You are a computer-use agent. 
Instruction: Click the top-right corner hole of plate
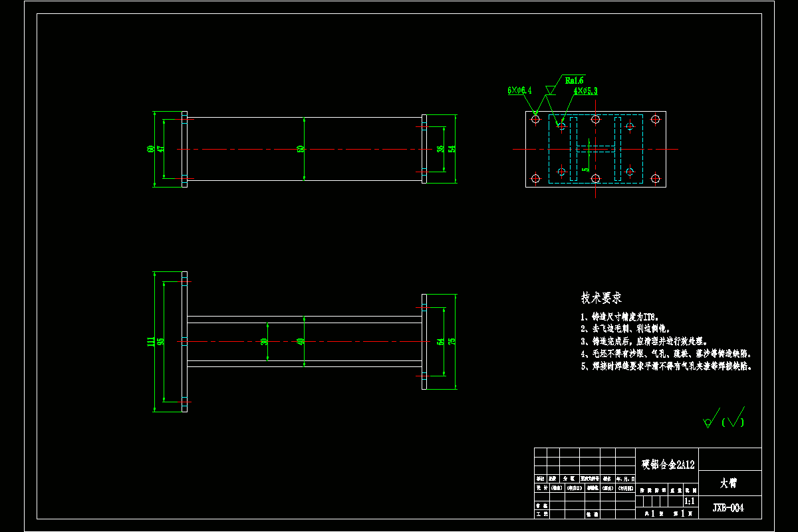pos(655,120)
